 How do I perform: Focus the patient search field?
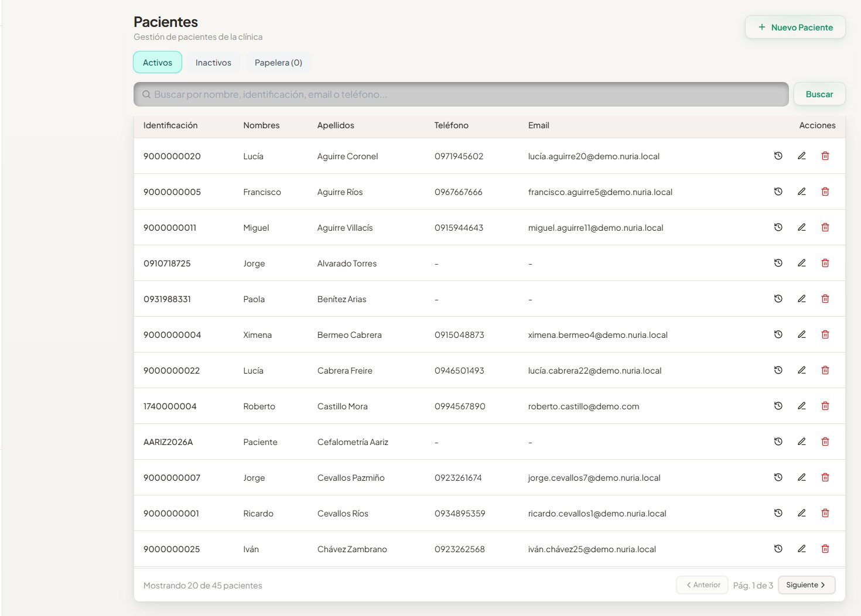(461, 94)
